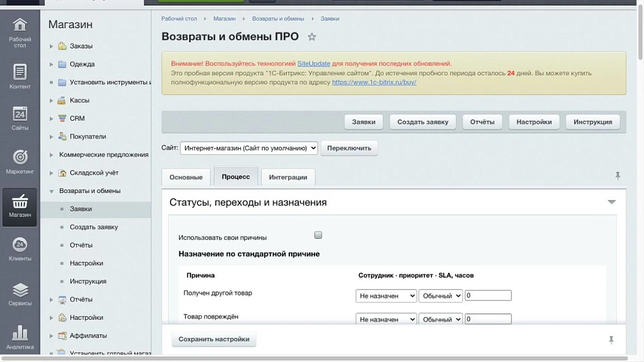This screenshot has height=362, width=644.
Task: Add page to favorites with star icon
Action: pyautogui.click(x=312, y=37)
